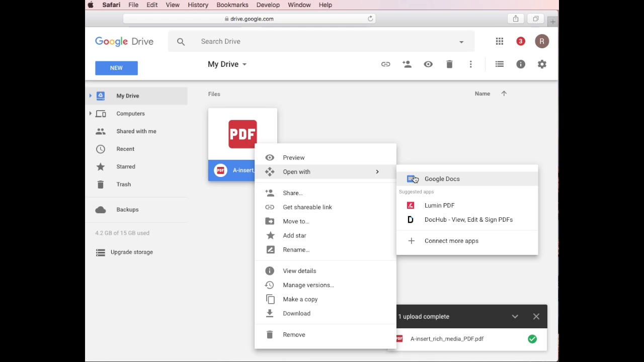Click the get shareable link toolbar icon
Viewport: 644px width, 362px height.
coord(385,64)
